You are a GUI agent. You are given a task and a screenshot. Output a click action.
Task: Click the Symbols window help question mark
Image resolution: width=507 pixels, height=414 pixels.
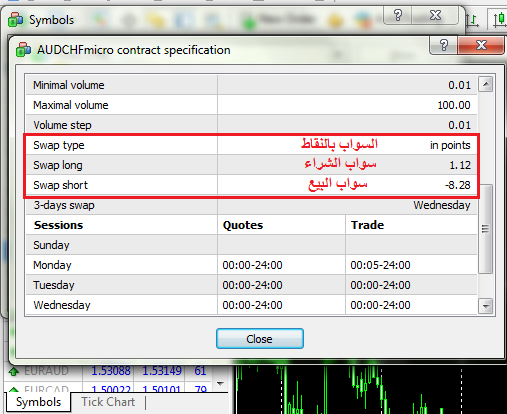click(x=398, y=15)
